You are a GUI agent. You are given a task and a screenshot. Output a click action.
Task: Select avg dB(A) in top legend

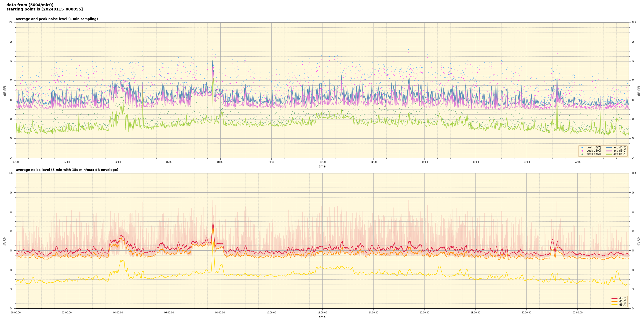coord(619,154)
